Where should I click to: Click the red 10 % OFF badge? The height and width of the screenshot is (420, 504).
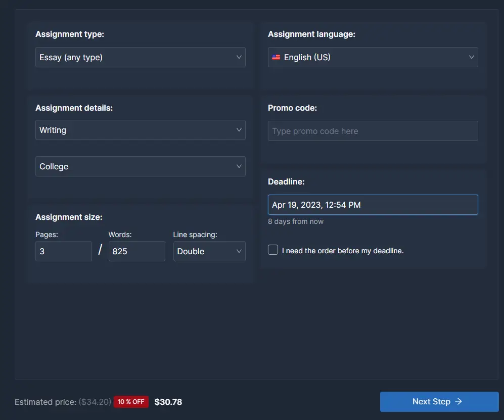(x=131, y=402)
